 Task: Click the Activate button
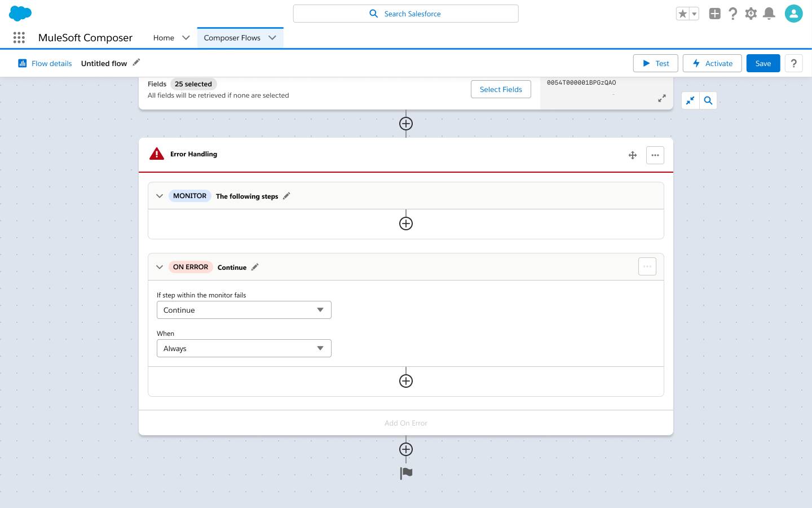pos(712,63)
